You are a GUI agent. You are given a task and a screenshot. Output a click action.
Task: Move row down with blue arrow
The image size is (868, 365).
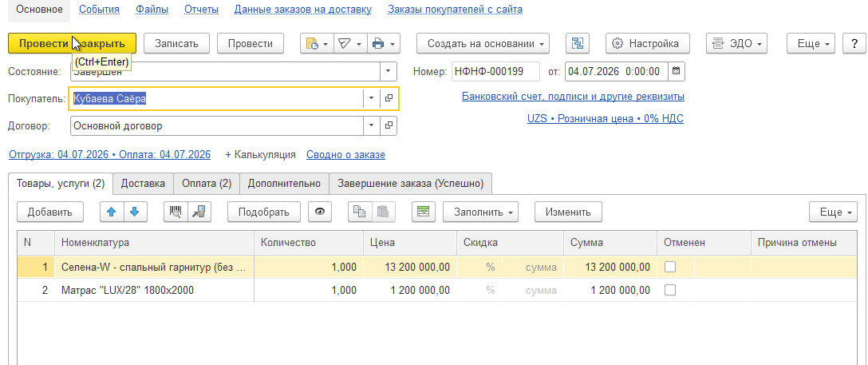coord(135,212)
